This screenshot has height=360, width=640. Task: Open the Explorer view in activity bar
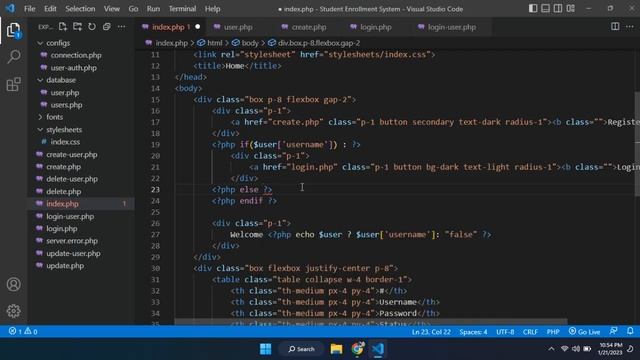coord(13,30)
